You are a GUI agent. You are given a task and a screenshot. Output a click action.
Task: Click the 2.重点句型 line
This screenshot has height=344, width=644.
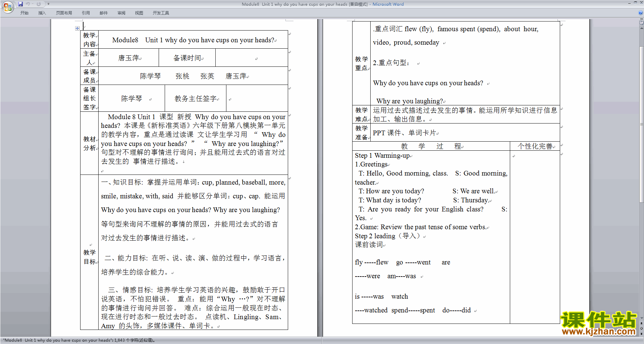pyautogui.click(x=391, y=63)
